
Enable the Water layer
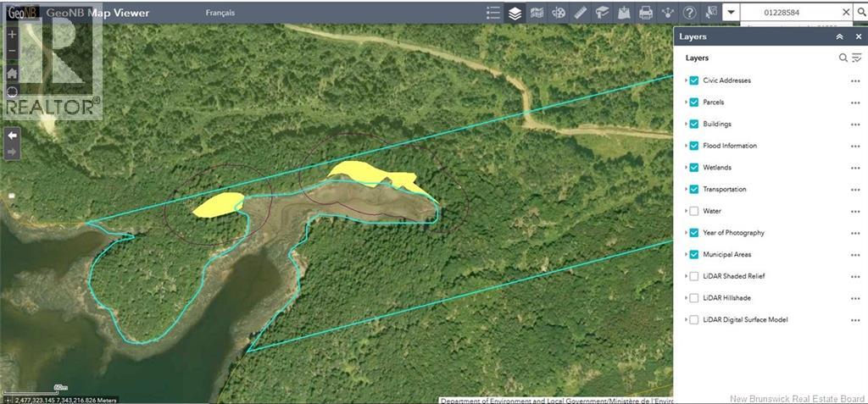tap(693, 211)
